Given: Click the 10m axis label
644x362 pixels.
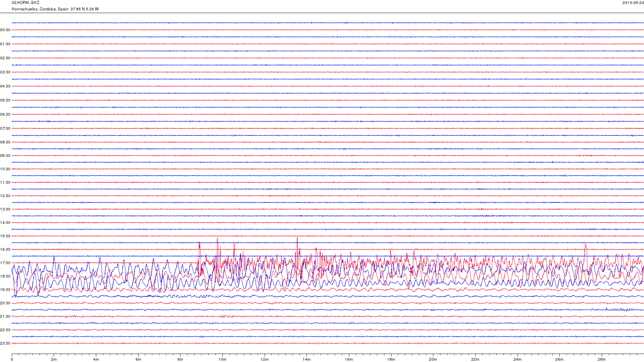Looking at the screenshot, I should (x=222, y=359).
